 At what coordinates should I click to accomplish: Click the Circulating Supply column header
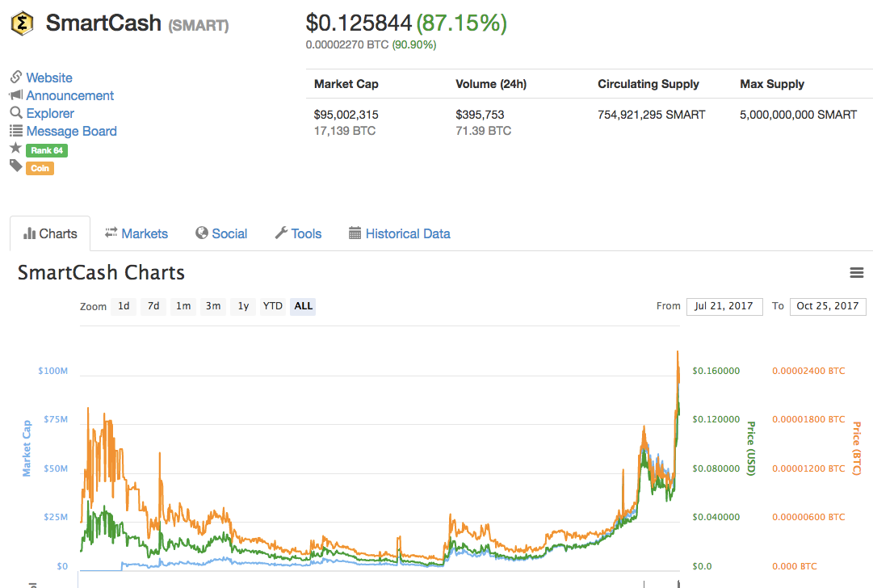[648, 84]
